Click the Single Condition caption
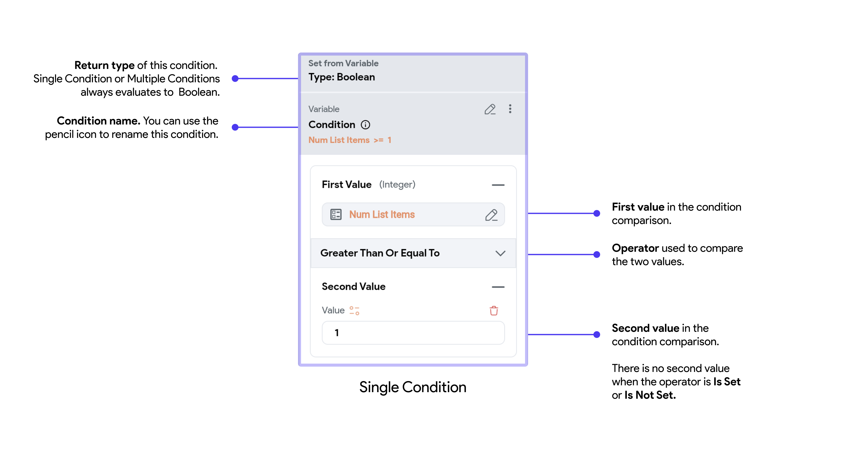The width and height of the screenshot is (868, 454). (413, 387)
